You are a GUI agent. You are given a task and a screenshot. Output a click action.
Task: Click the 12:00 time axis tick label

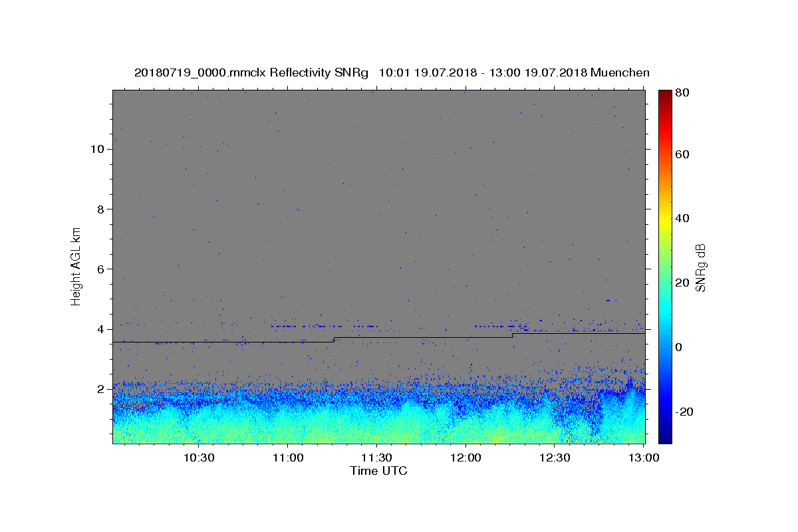coord(465,458)
